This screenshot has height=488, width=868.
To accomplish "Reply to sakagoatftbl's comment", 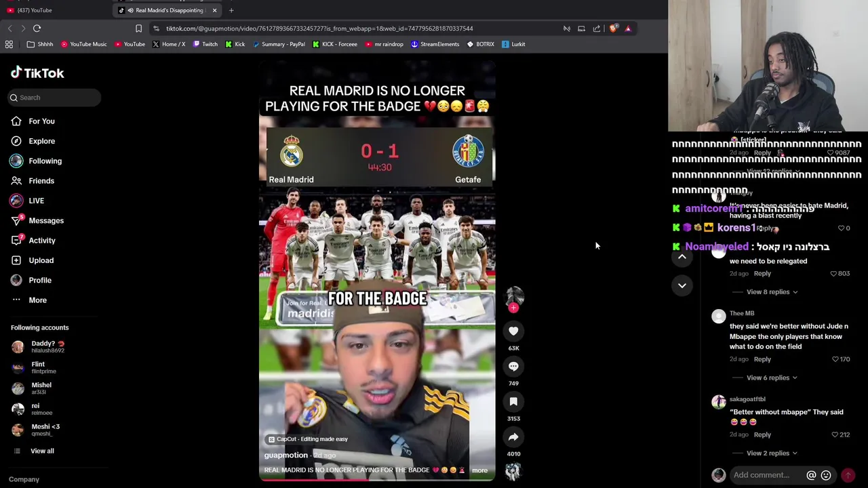I will [762, 435].
